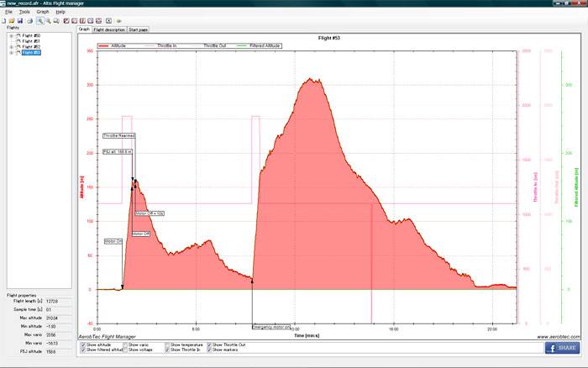The height and width of the screenshot is (368, 588).
Task: Click the www.aerobtec.com link text
Action: [x=558, y=337]
